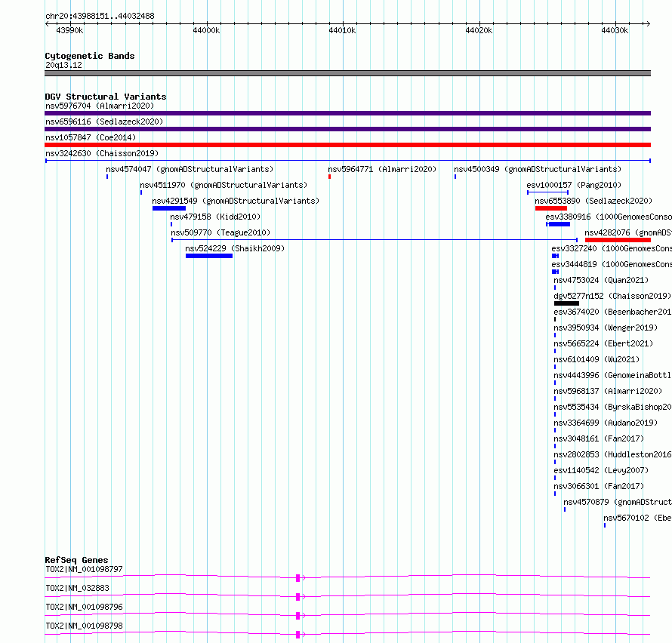The image size is (672, 643).
Task: Open the Cytogenetic Bands track header
Action: click(x=90, y=56)
